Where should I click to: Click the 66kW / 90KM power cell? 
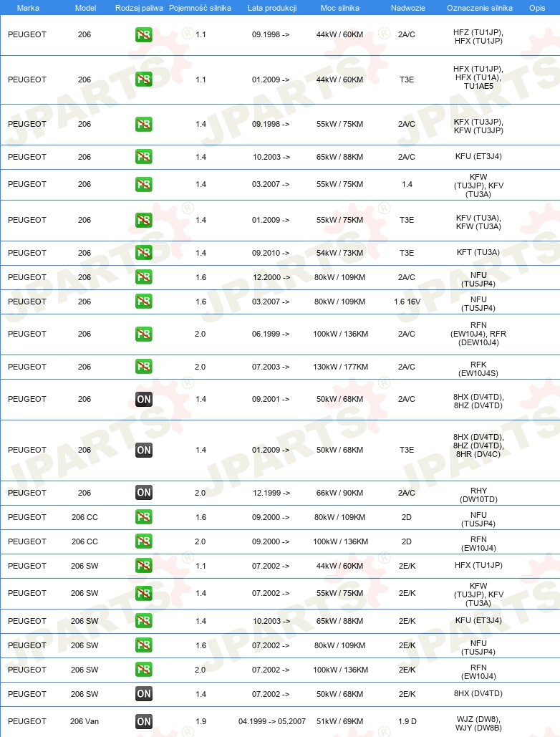tap(339, 493)
